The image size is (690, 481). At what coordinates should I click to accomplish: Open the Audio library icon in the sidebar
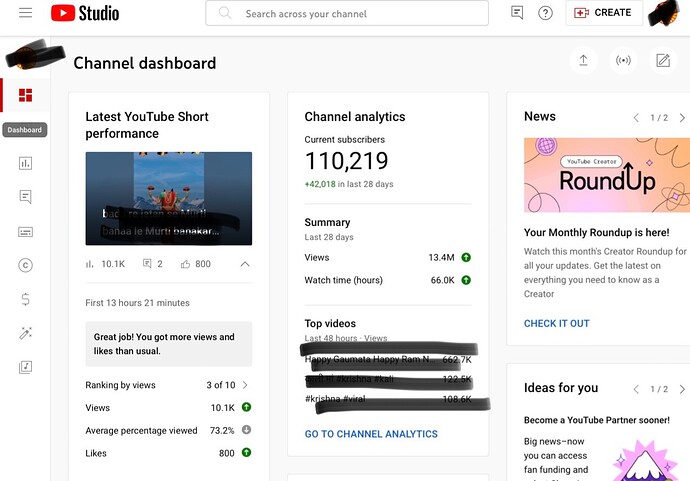pos(25,367)
